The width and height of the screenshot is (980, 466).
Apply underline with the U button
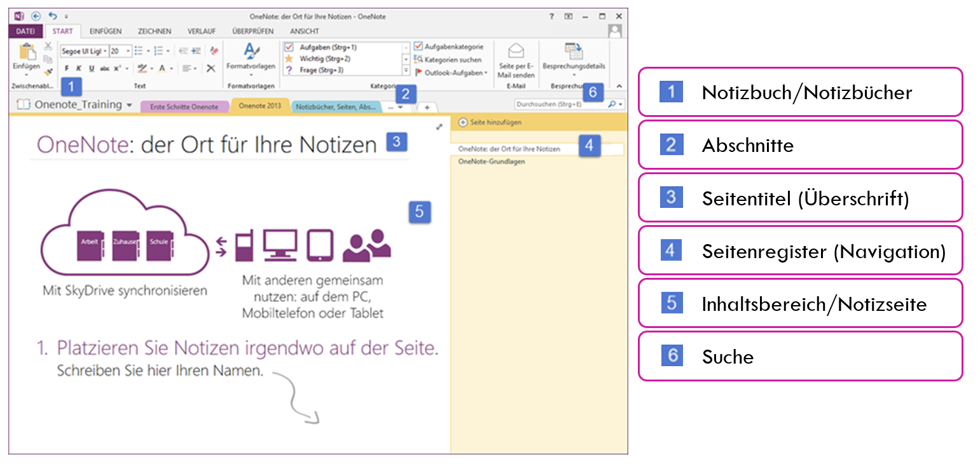tap(92, 68)
